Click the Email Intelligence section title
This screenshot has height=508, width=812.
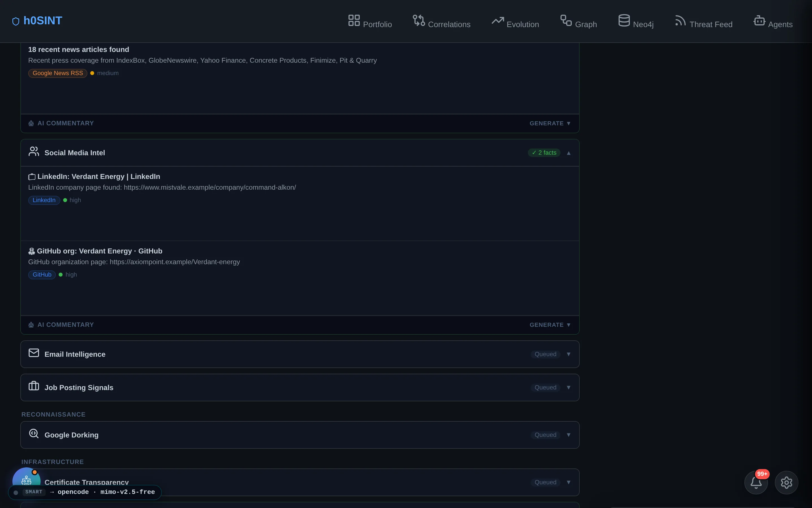[75, 354]
